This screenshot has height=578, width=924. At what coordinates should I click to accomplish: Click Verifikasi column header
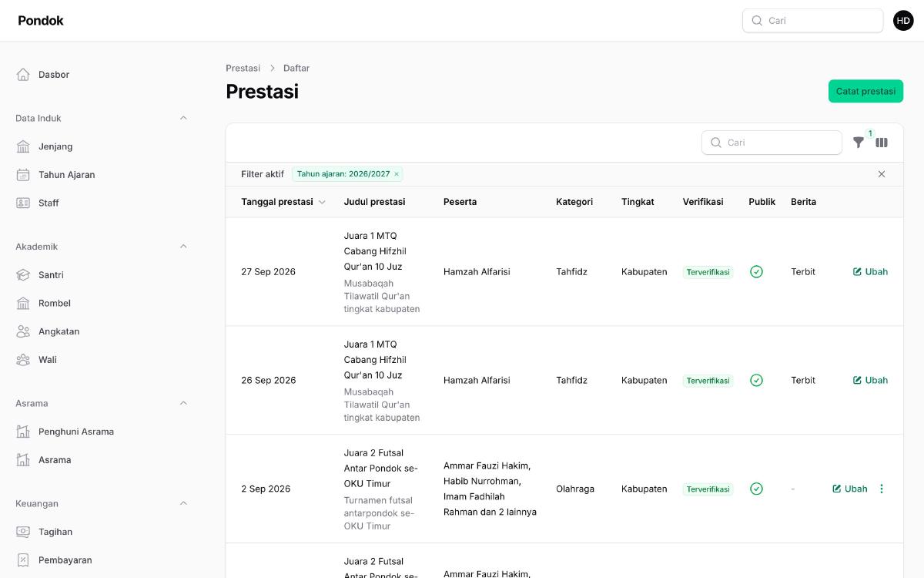coord(703,202)
